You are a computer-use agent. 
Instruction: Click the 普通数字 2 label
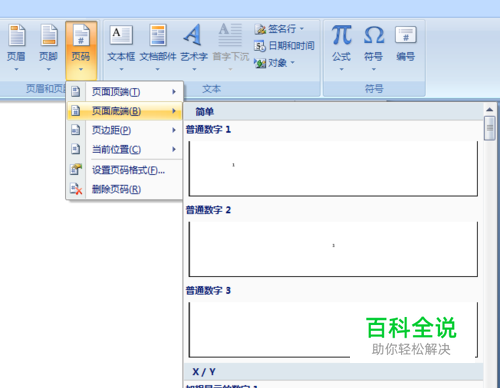click(208, 210)
